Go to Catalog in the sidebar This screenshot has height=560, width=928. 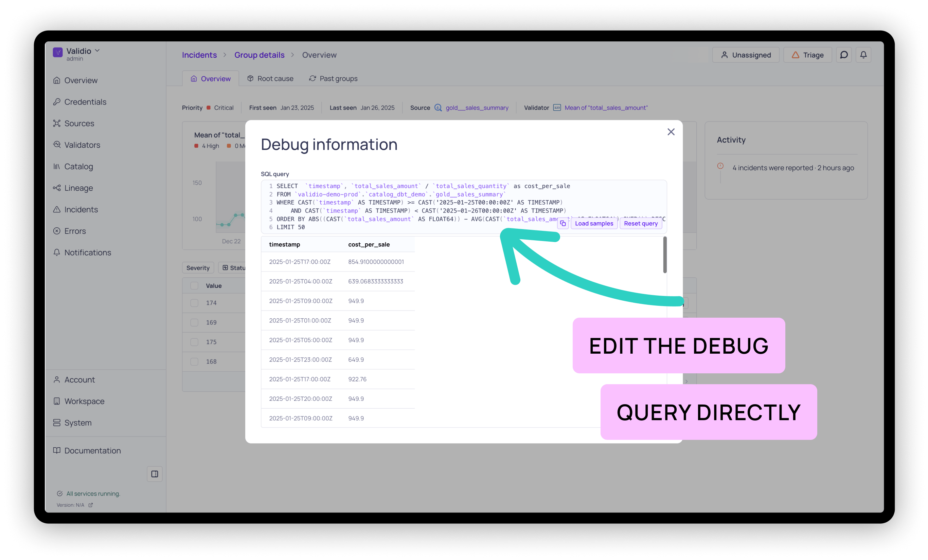pyautogui.click(x=78, y=166)
